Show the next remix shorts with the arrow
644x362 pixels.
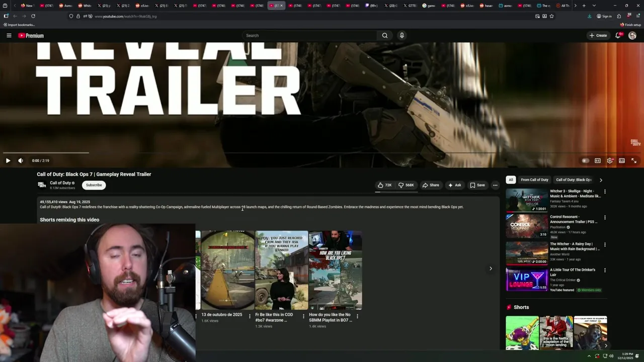click(491, 268)
